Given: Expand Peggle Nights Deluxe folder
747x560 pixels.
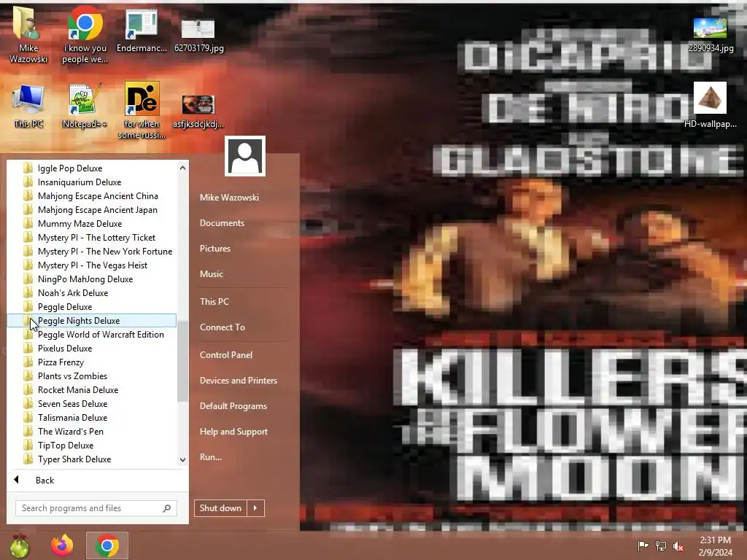Looking at the screenshot, I should (91, 321).
